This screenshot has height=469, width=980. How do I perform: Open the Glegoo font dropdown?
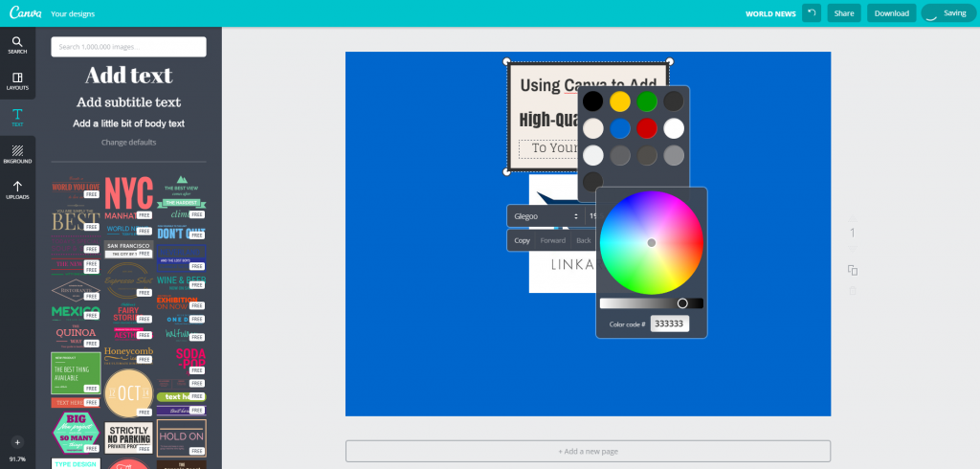[x=545, y=216]
